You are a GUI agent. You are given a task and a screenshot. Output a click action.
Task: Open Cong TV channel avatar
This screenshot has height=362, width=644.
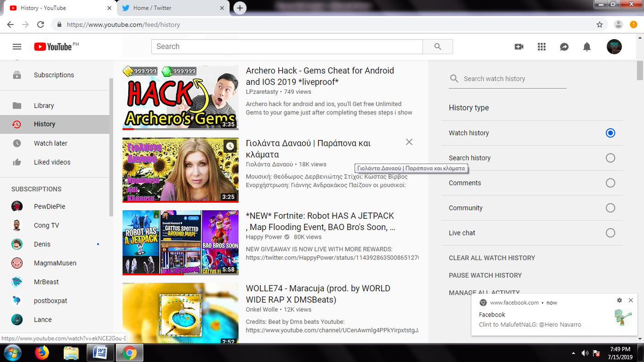coord(17,225)
